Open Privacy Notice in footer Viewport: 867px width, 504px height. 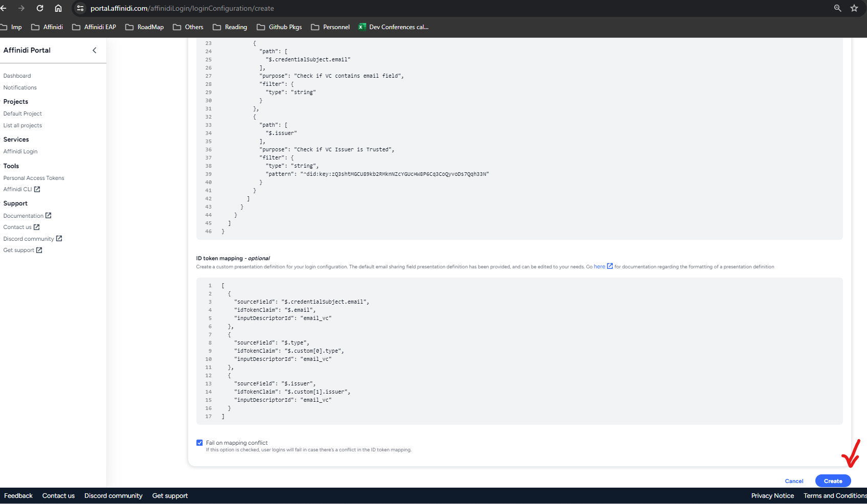[x=772, y=496]
